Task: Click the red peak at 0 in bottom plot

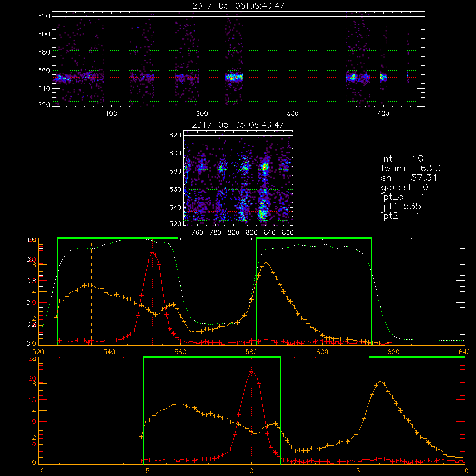Action: (251, 371)
